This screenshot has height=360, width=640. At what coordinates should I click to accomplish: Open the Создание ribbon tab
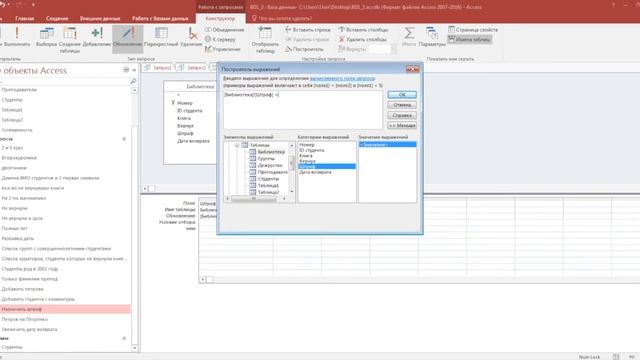tap(57, 18)
